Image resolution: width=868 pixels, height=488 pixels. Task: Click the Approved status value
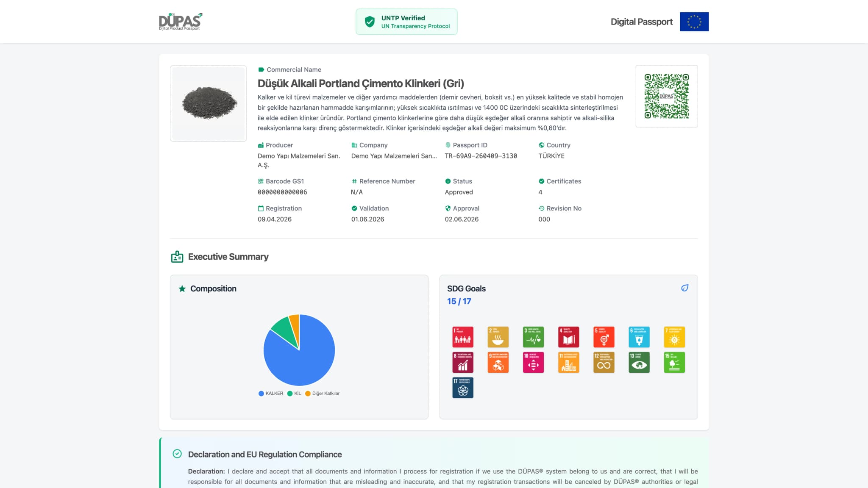click(x=459, y=192)
